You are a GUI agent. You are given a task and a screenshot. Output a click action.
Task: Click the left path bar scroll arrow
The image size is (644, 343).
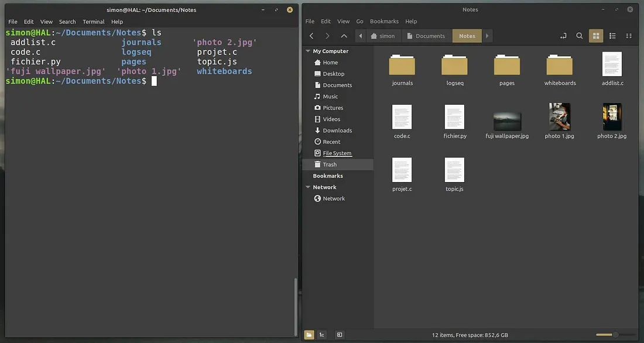[361, 36]
